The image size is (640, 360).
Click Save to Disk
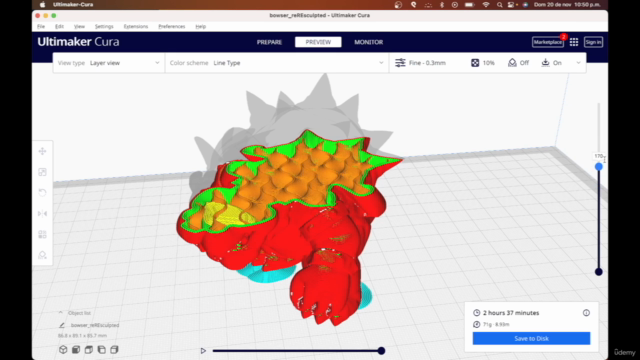point(531,338)
